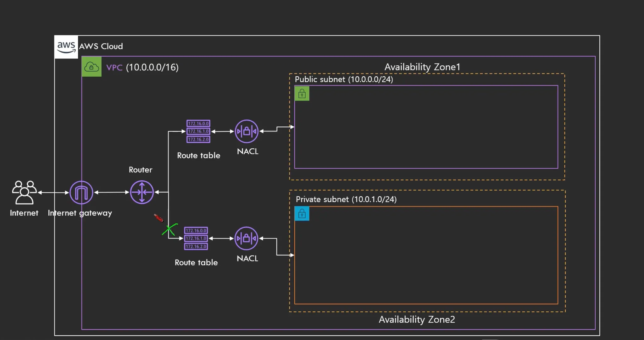Click the upper NACL icon
The image size is (644, 340).
click(247, 131)
